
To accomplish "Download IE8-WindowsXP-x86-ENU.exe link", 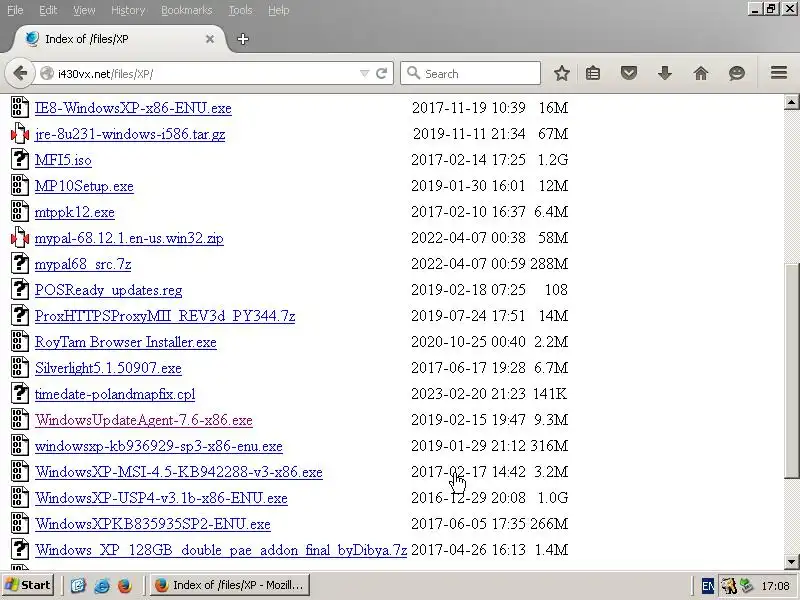I will (133, 108).
